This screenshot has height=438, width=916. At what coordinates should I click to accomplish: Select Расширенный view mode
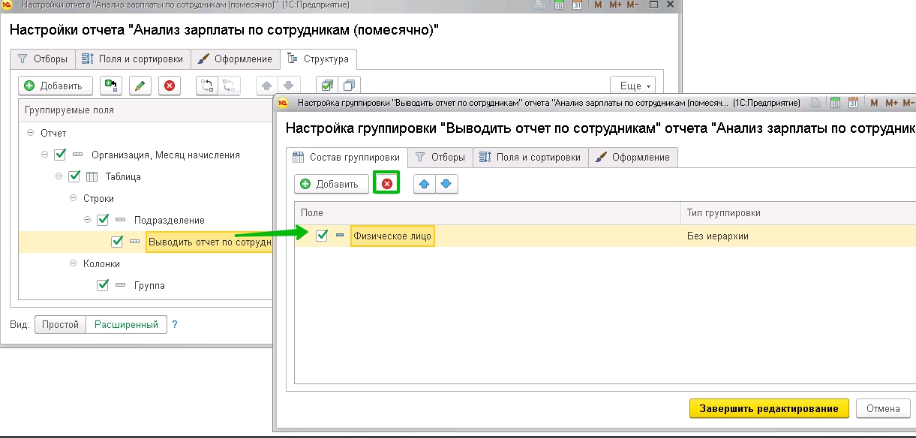pos(127,325)
